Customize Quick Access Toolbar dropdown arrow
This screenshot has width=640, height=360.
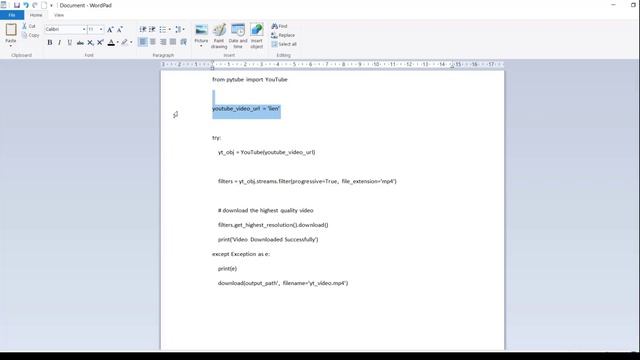click(x=51, y=5)
